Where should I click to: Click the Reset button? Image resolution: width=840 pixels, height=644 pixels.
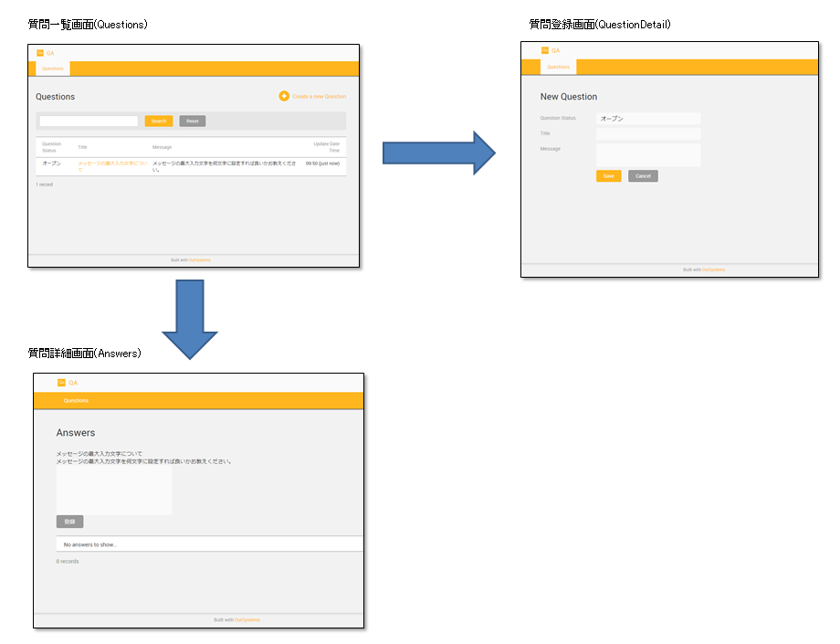click(193, 121)
